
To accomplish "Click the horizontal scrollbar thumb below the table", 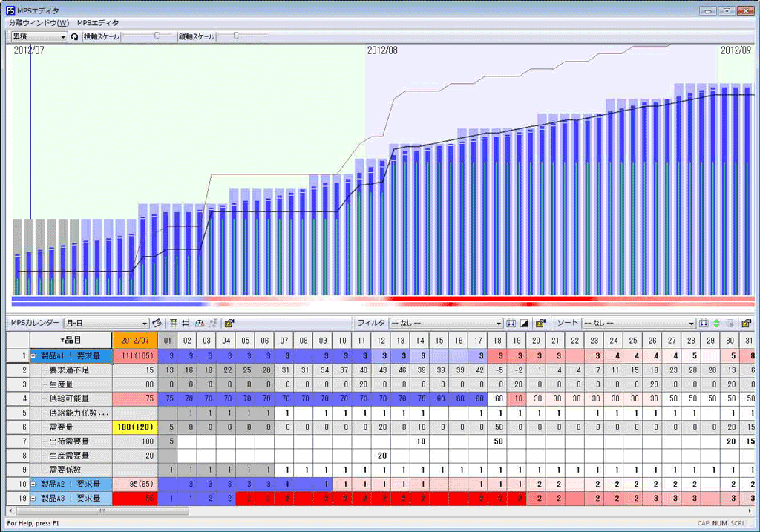I will pos(102,510).
